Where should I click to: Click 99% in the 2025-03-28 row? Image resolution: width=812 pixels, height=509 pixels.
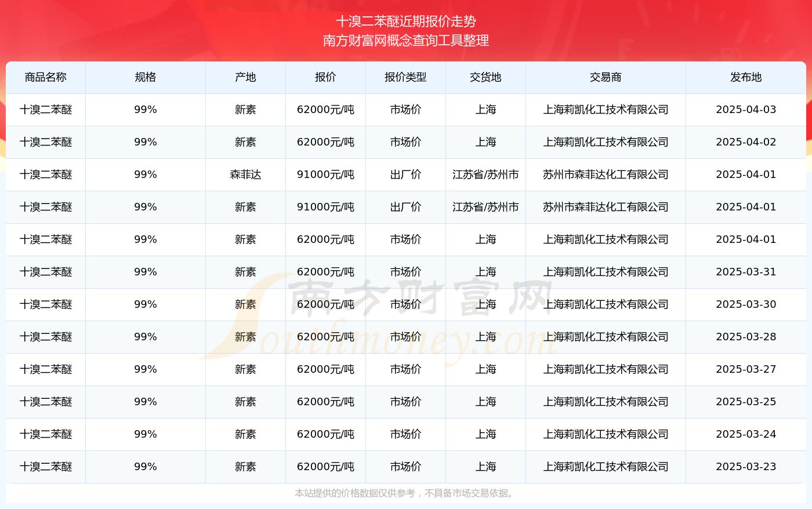[x=146, y=337]
